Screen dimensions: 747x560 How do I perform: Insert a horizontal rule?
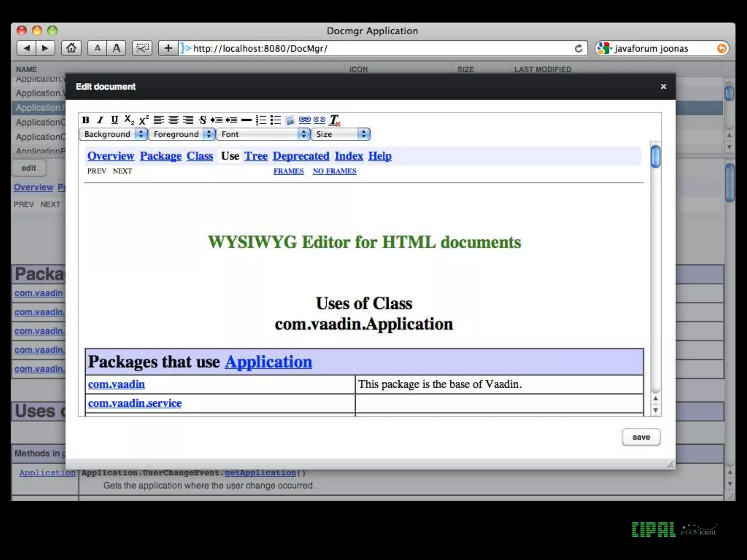pos(247,120)
